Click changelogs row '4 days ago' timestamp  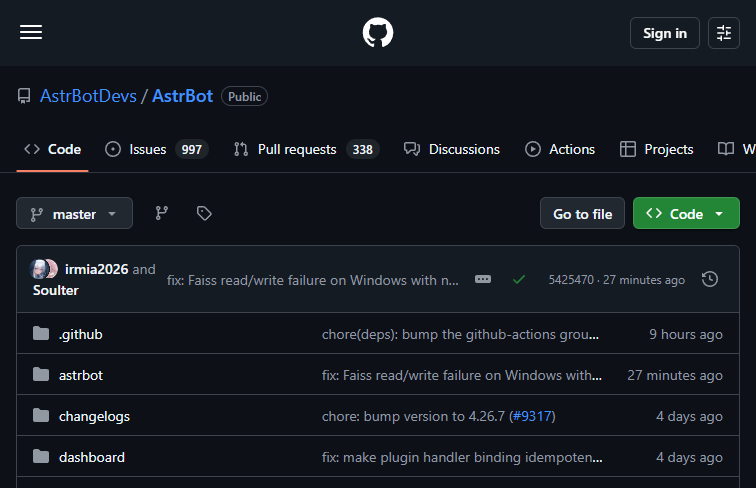tap(689, 416)
